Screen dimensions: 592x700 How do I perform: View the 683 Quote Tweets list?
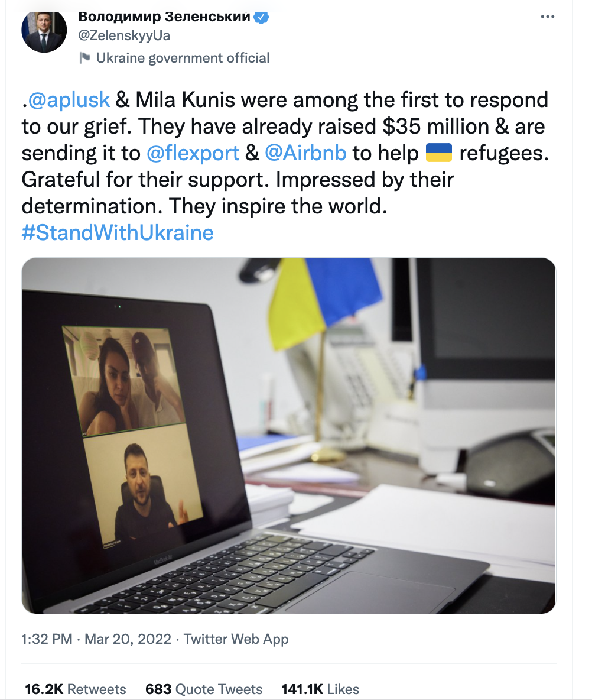point(204,689)
